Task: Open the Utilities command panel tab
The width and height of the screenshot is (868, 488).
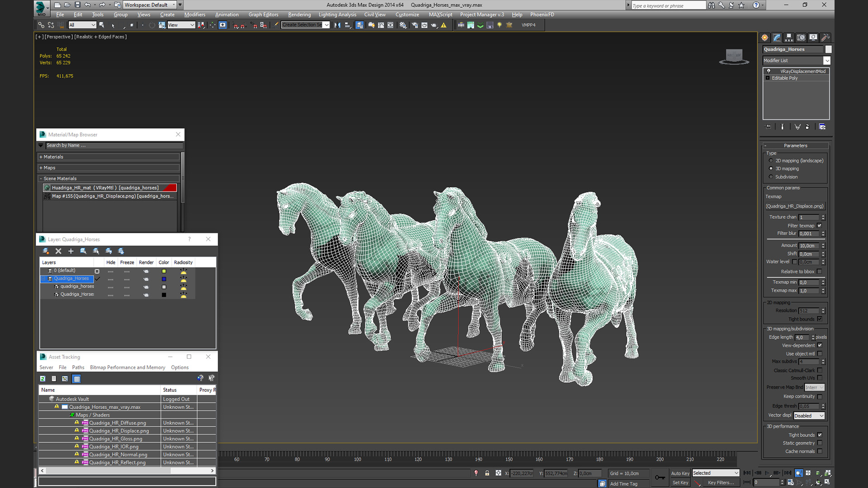Action: coord(826,38)
